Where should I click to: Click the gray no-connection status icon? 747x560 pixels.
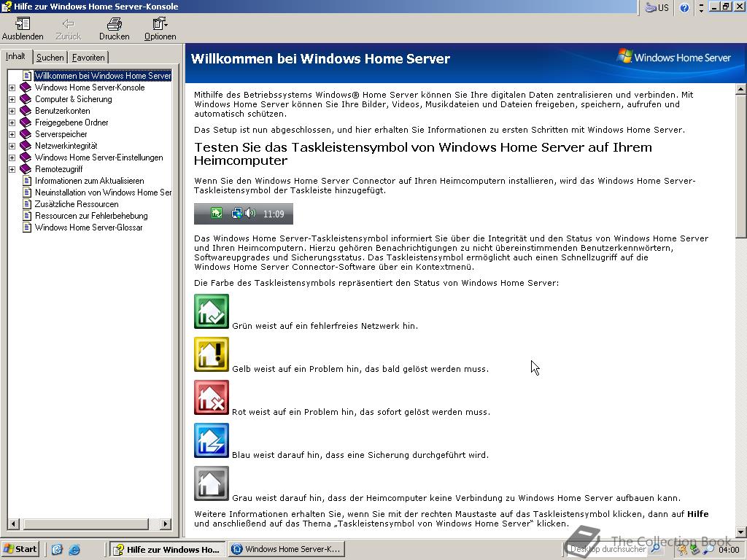[212, 483]
